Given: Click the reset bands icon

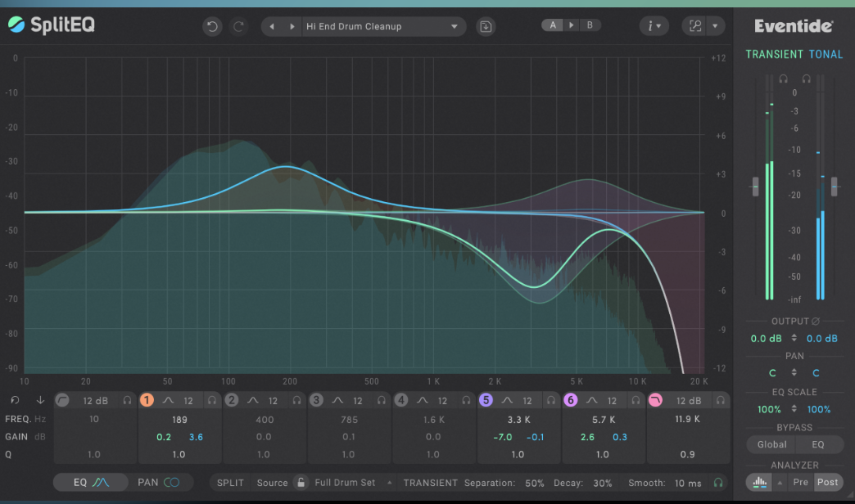Looking at the screenshot, I should 15,400.
